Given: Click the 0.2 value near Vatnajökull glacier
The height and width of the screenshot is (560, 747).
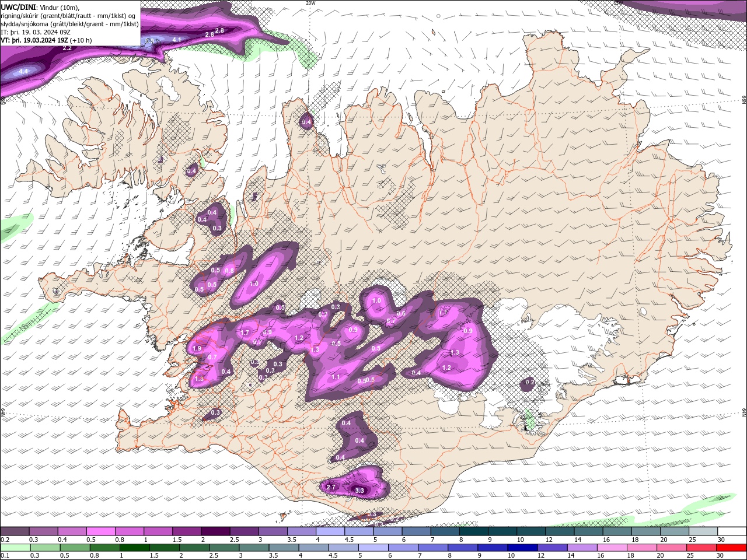Looking at the screenshot, I should pyautogui.click(x=529, y=383).
